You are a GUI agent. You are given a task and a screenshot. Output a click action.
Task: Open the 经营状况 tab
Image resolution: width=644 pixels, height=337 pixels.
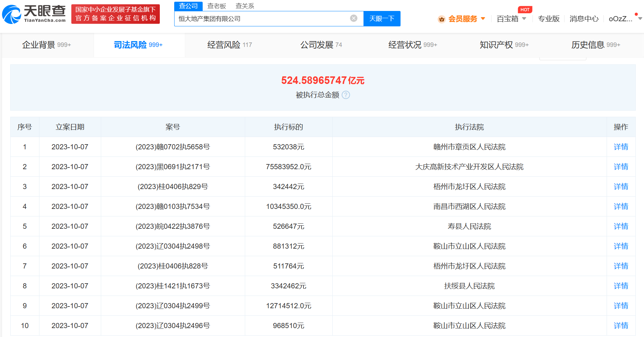click(x=413, y=45)
